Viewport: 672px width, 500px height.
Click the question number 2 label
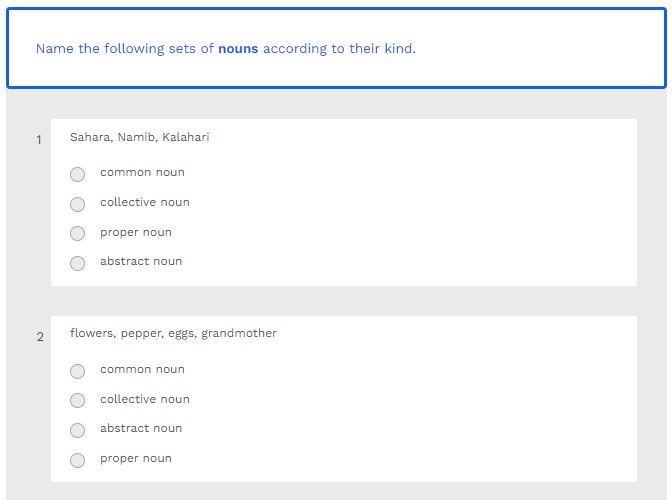click(40, 337)
